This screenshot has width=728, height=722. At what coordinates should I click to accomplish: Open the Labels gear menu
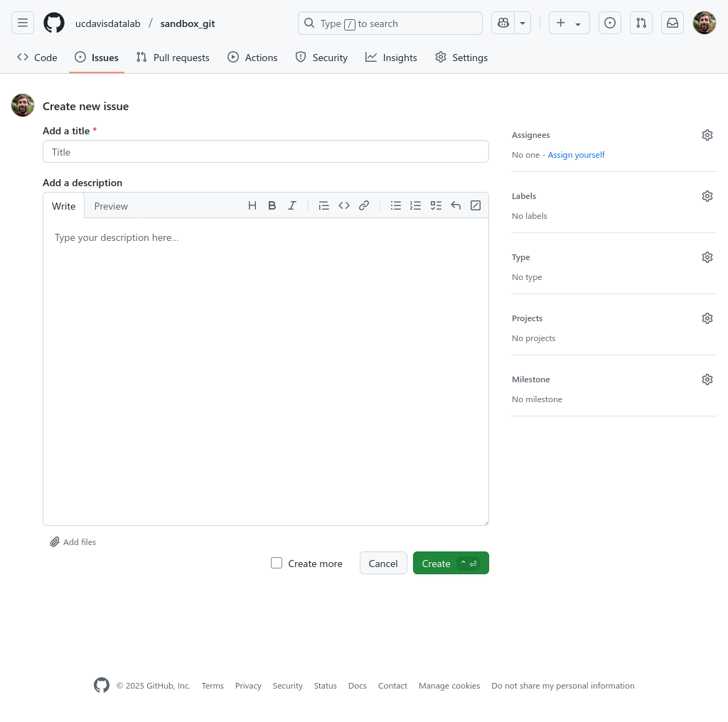pos(707,196)
